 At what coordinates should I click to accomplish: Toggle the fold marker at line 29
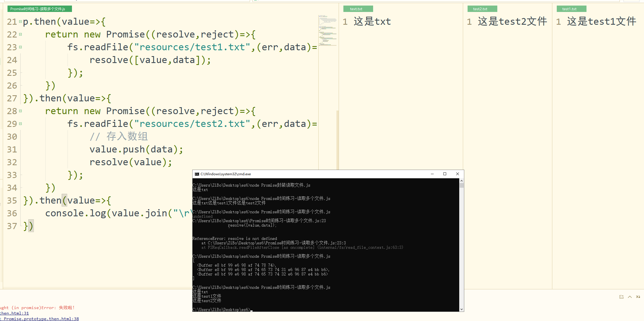click(x=20, y=124)
